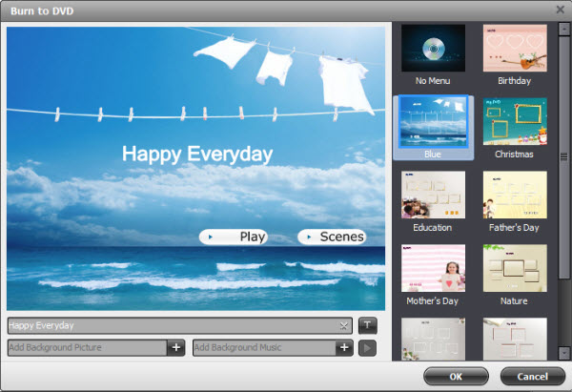Select the No Menu template
The width and height of the screenshot is (572, 392).
[x=433, y=54]
